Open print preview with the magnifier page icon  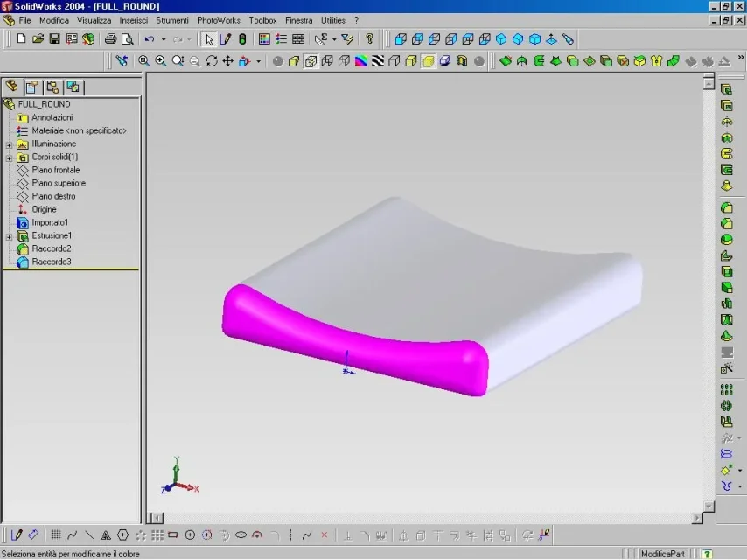tap(127, 39)
